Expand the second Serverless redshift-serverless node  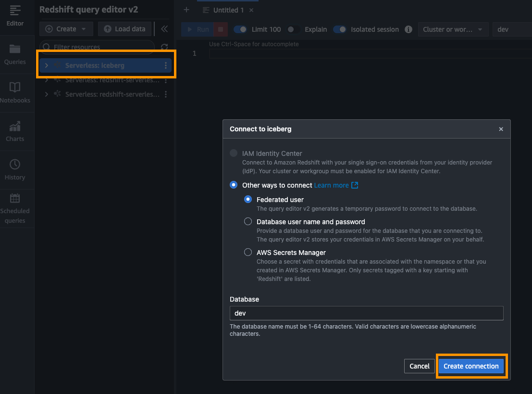point(47,80)
